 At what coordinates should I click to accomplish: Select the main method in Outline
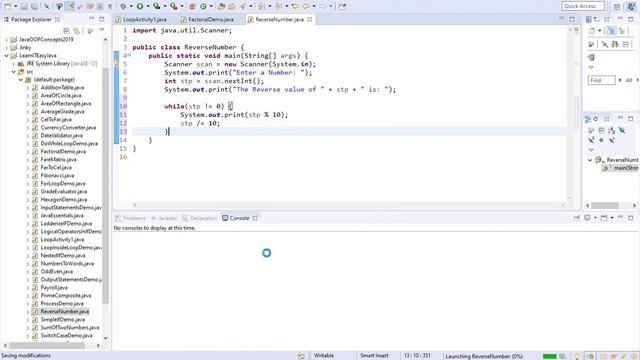pos(621,168)
